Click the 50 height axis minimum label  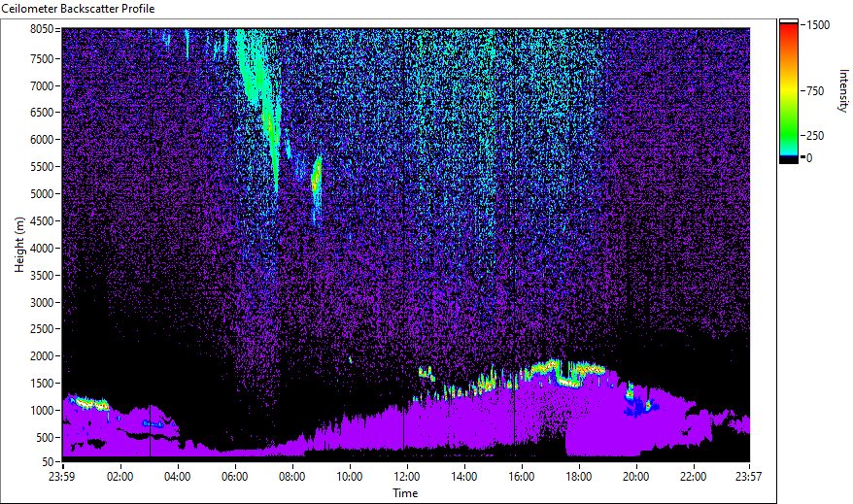(x=48, y=462)
